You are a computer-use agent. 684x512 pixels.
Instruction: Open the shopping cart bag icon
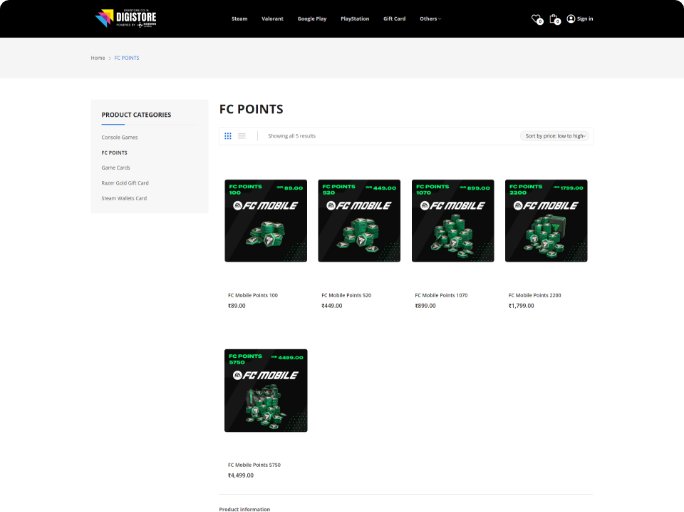[x=554, y=19]
